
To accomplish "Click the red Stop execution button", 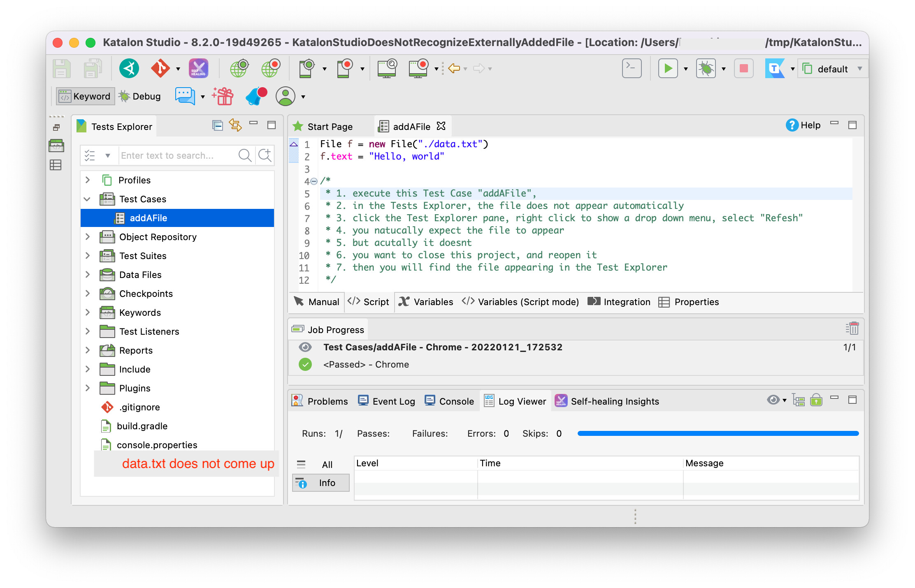I will (743, 69).
